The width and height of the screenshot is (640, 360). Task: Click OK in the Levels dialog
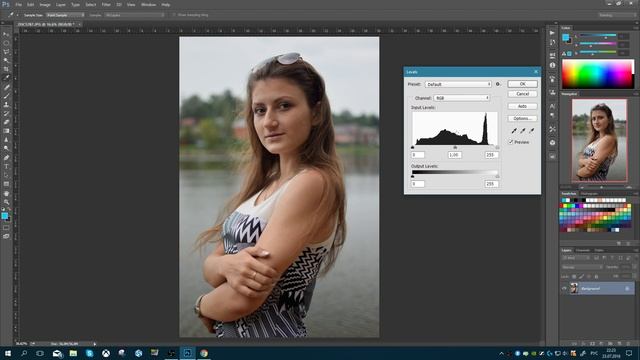(x=522, y=84)
